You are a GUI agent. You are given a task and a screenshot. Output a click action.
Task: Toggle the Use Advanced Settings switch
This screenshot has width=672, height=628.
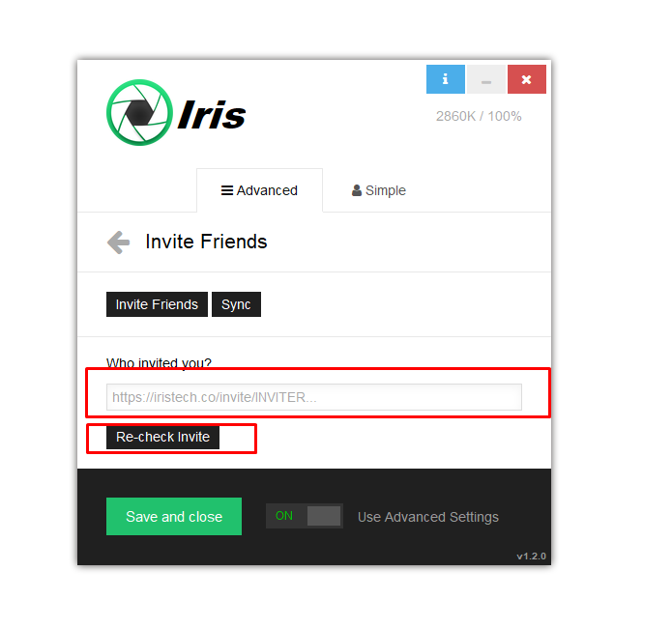click(x=305, y=516)
